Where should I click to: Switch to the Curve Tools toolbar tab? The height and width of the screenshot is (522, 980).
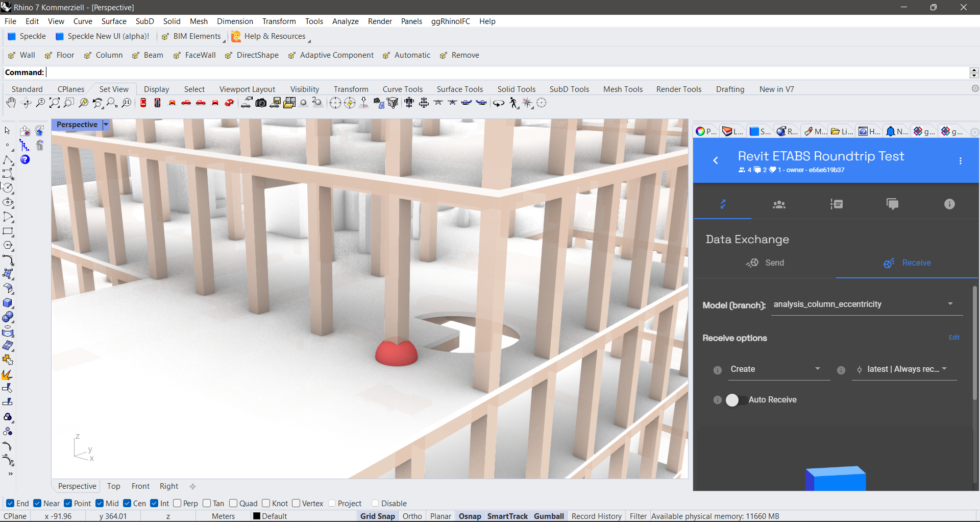coord(403,89)
